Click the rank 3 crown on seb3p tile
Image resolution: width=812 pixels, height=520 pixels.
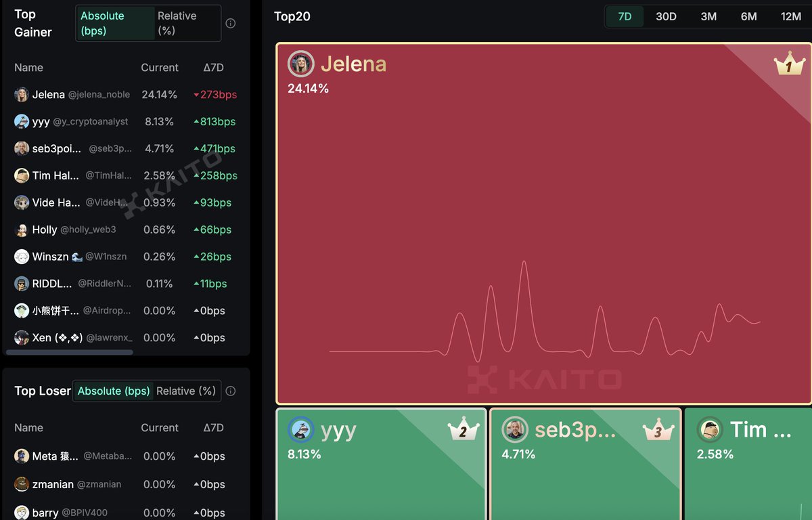pos(658,431)
